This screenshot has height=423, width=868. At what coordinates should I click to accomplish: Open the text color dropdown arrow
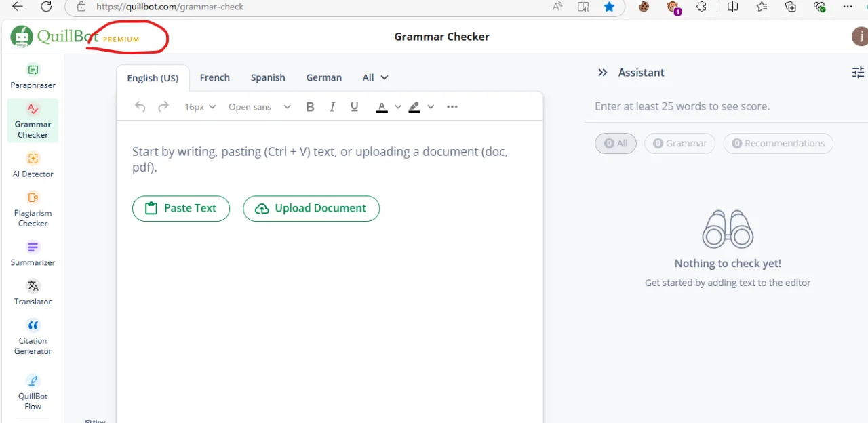398,107
